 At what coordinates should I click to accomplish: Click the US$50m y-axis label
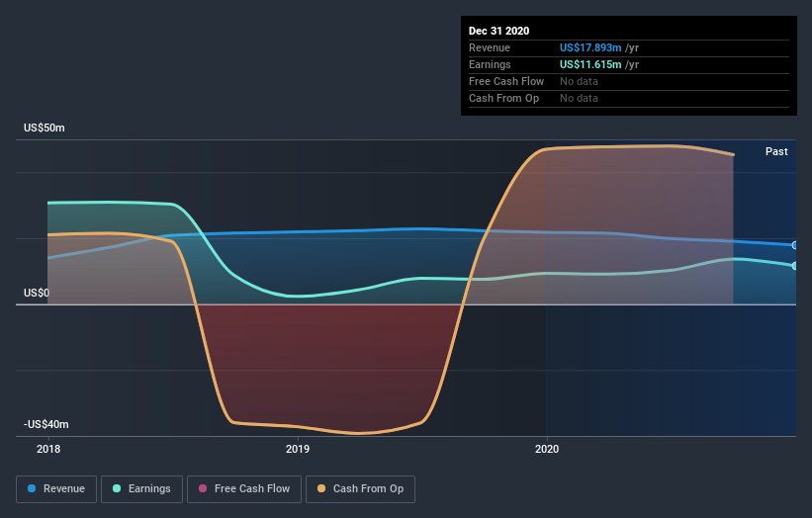pos(45,128)
